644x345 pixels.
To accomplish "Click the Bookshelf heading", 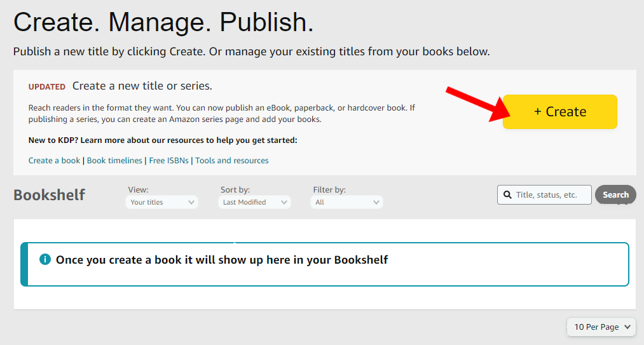I will point(50,194).
